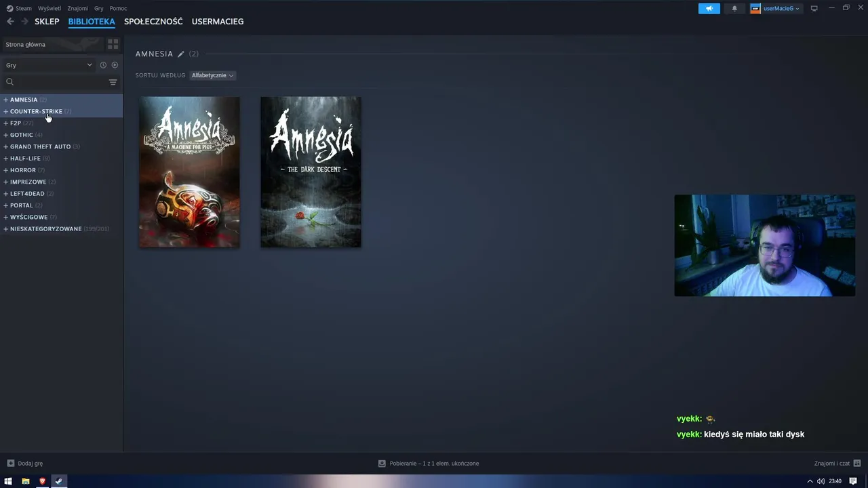This screenshot has height=488, width=868.
Task: Open the Pobieranie downloads status
Action: coord(429,464)
